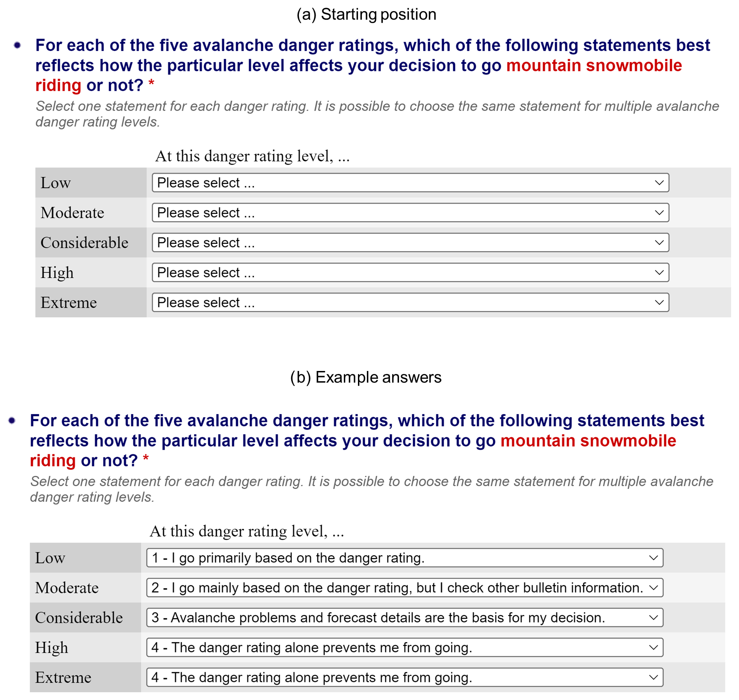Click the High row label in example answers
The width and height of the screenshot is (739, 700).
pyautogui.click(x=51, y=648)
